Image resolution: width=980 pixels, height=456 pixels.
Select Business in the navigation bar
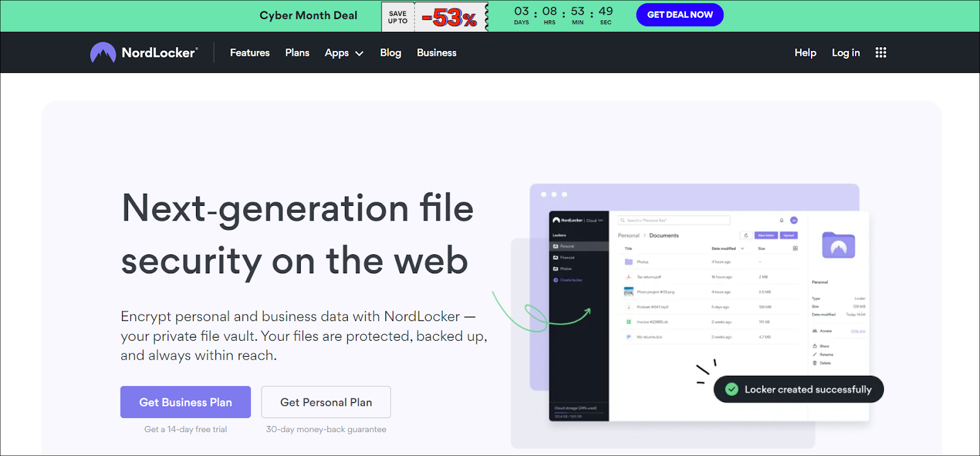437,53
